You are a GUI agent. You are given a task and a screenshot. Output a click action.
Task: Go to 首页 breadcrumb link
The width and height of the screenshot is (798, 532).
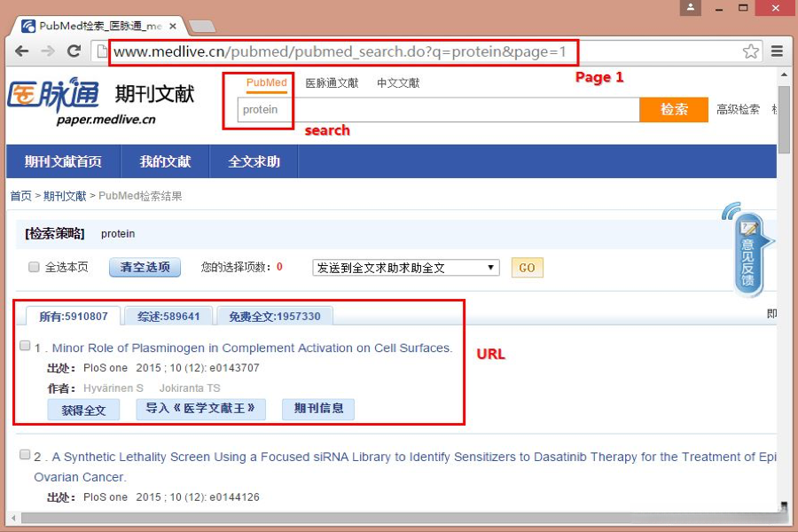coord(21,196)
